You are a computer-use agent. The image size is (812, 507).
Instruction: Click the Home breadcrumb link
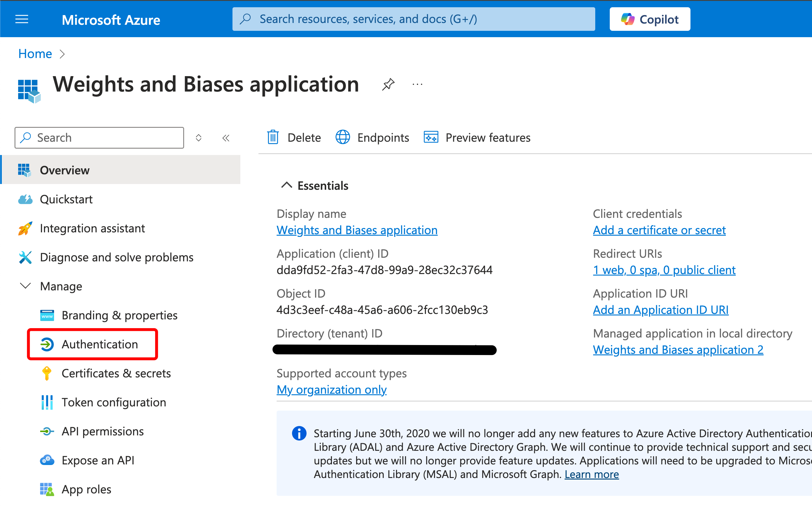[x=35, y=54]
